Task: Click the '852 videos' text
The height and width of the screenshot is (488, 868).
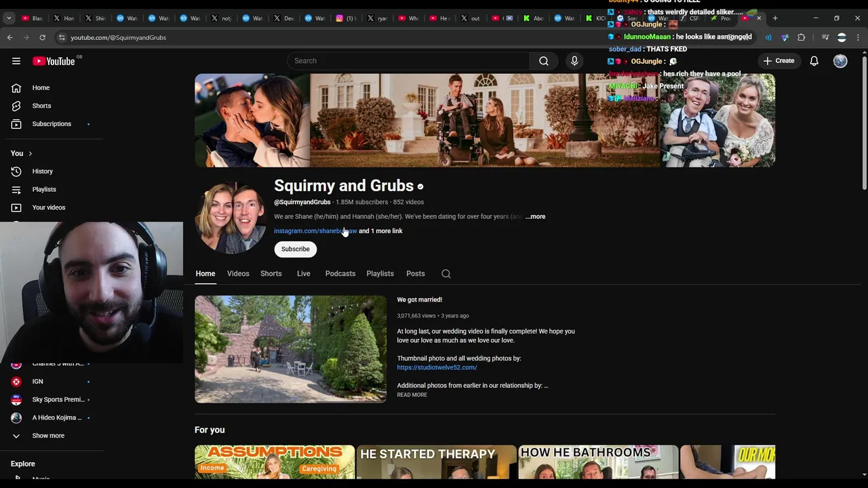Action: click(408, 202)
